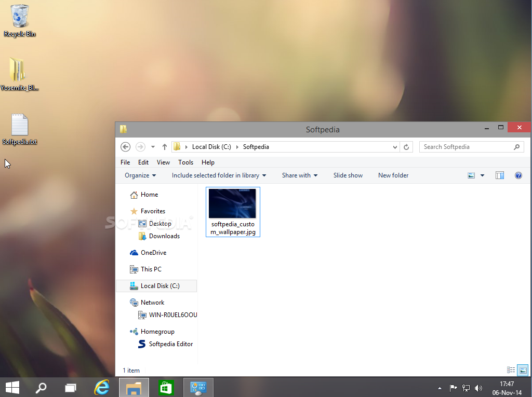The height and width of the screenshot is (397, 532).
Task: Click the Change your view icon
Action: coord(471,175)
